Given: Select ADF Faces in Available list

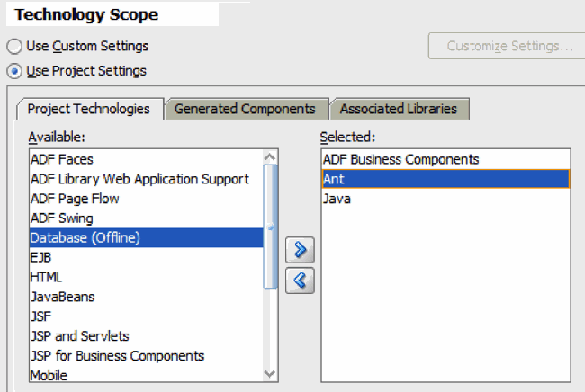Looking at the screenshot, I should pyautogui.click(x=62, y=159).
